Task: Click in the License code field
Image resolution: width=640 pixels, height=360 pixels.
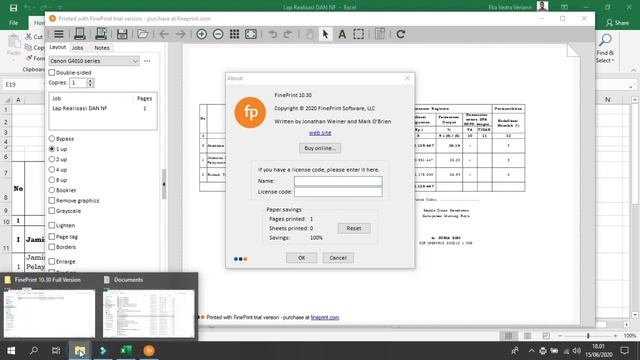Action: pyautogui.click(x=338, y=192)
